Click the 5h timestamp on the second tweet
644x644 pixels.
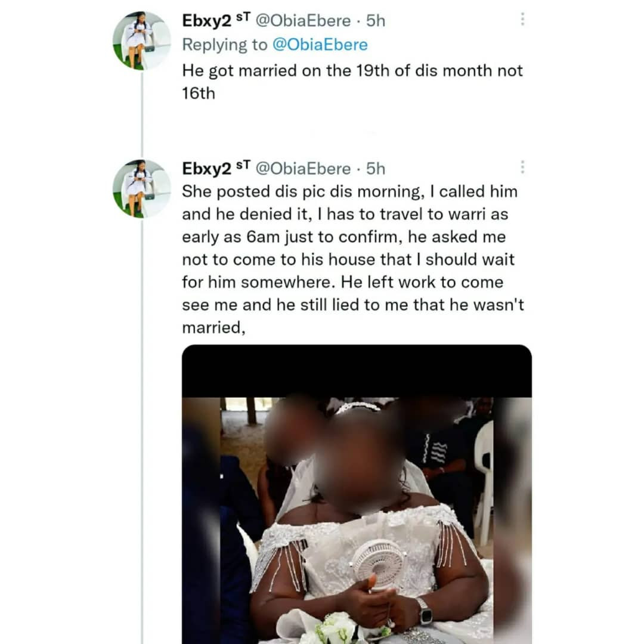tap(376, 169)
